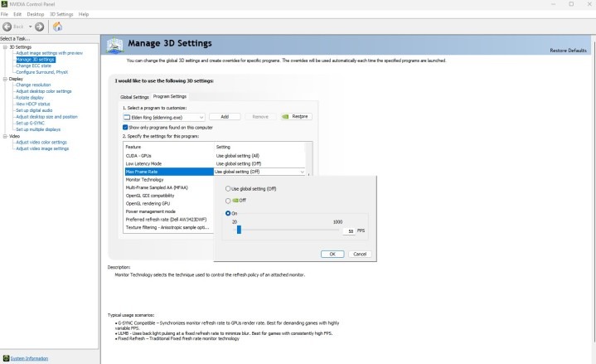Screen dimensions: 596x364
Task: Open Back history dropdown arrow
Action: (x=31, y=27)
